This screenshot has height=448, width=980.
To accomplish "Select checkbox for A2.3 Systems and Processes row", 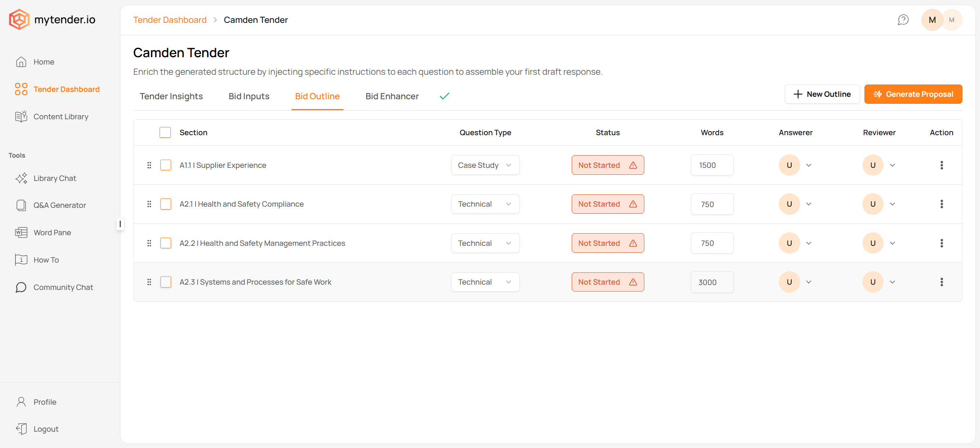I will point(166,282).
